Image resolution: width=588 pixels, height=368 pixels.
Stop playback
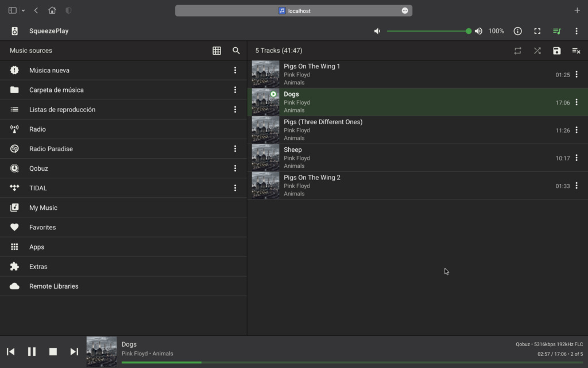coord(53,351)
